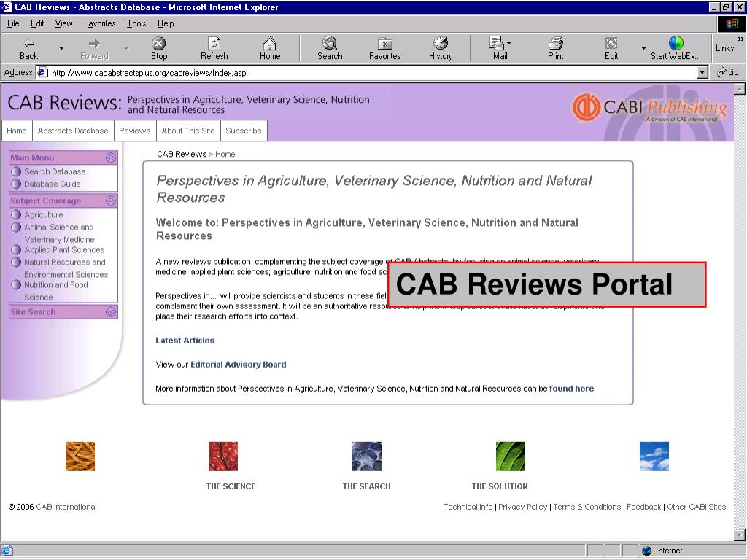Image resolution: width=747 pixels, height=560 pixels.
Task: Collapse the Main Menu panel
Action: pyautogui.click(x=111, y=157)
